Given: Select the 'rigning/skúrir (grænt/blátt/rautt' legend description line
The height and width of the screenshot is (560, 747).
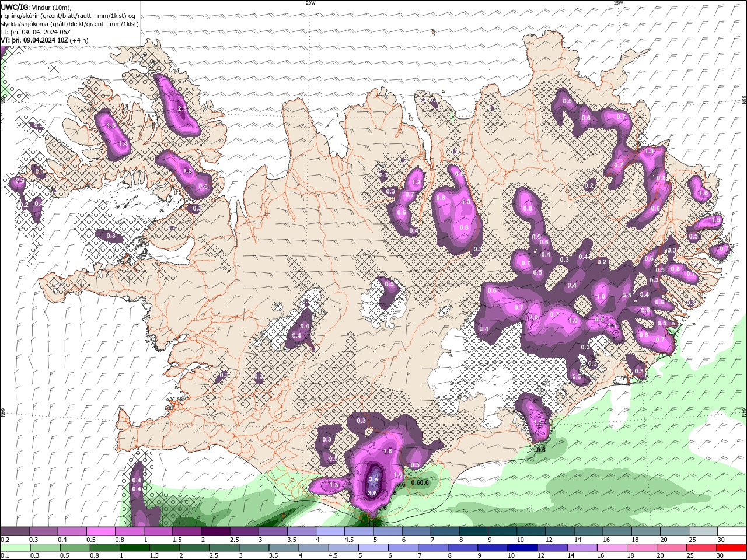Looking at the screenshot, I should 68,16.
